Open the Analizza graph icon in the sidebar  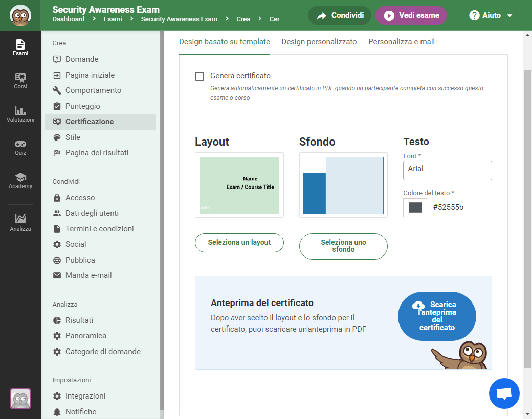click(x=20, y=218)
